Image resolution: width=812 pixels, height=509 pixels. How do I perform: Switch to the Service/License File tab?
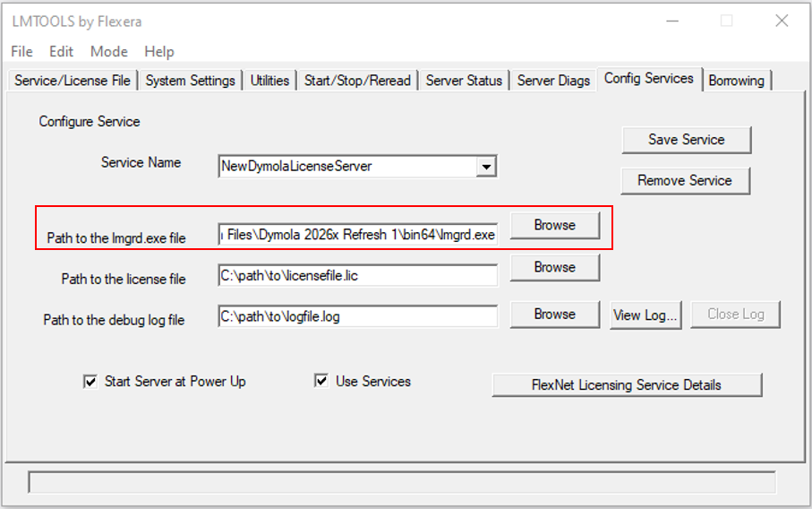point(73,81)
